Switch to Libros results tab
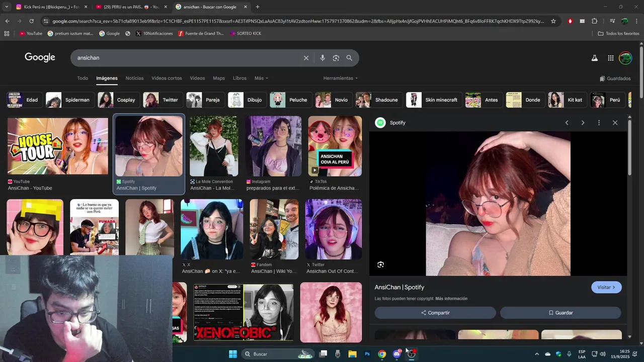644x362 pixels. (x=239, y=78)
